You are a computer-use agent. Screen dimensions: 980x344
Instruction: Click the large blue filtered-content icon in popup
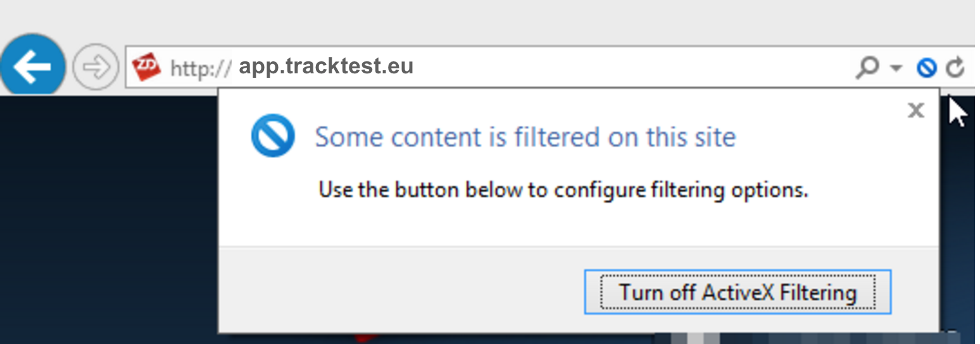coord(273,136)
